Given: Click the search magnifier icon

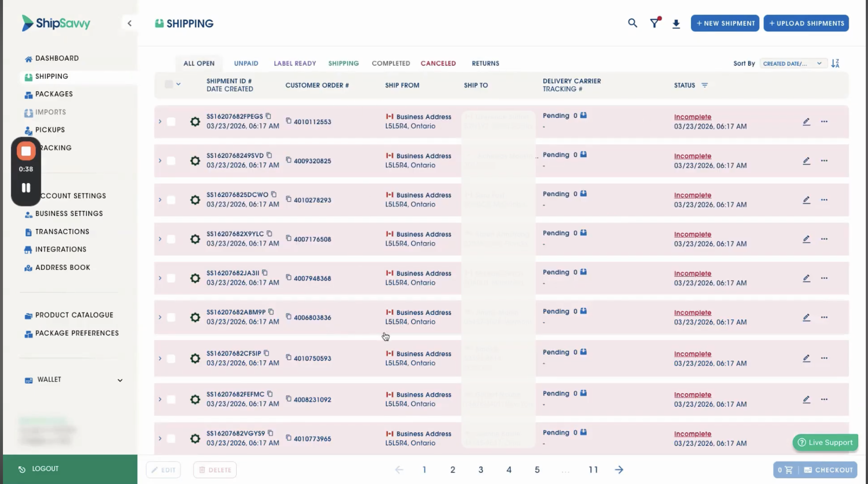Looking at the screenshot, I should pyautogui.click(x=632, y=23).
